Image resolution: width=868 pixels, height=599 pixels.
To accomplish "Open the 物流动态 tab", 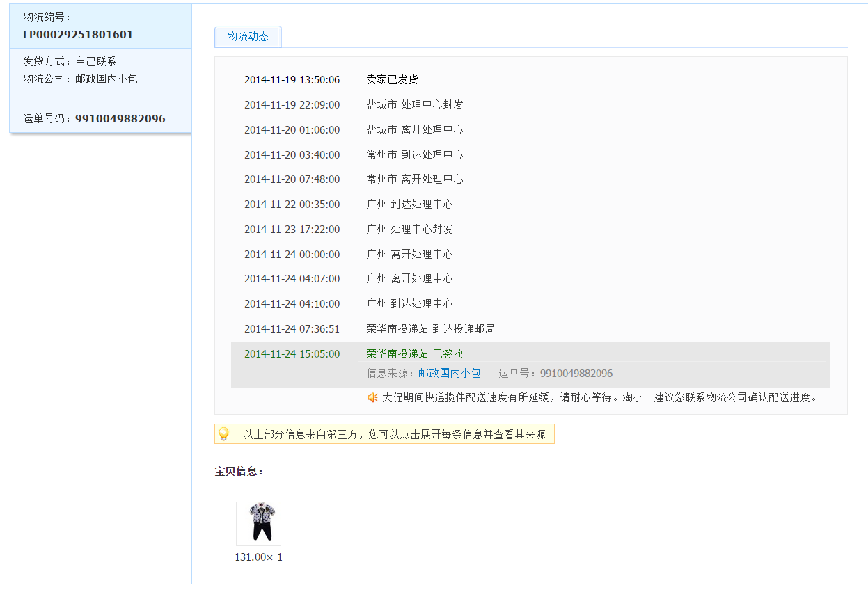I will click(248, 37).
